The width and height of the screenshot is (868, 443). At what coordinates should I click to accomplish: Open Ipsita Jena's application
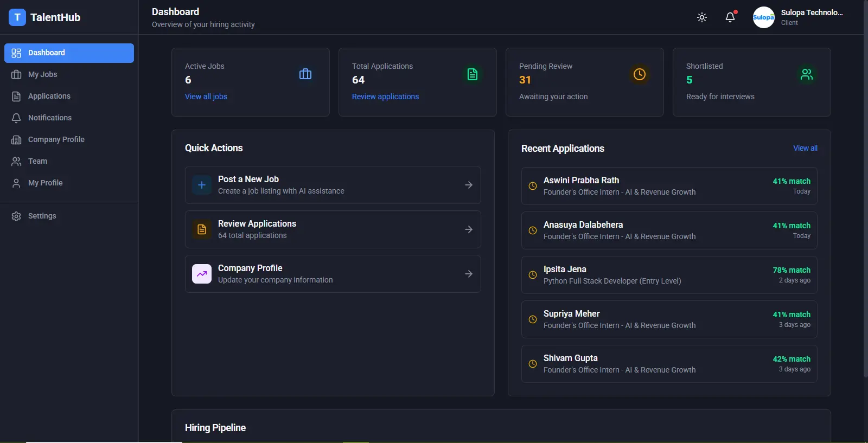point(669,275)
